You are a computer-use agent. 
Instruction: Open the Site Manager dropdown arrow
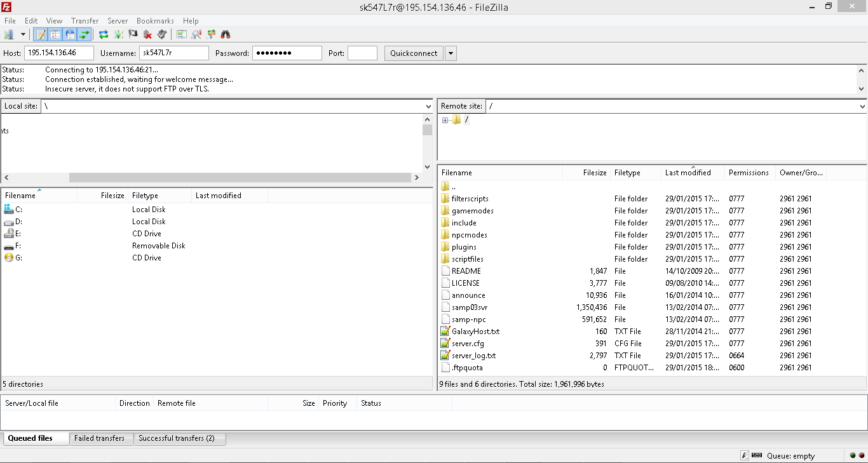pyautogui.click(x=24, y=34)
